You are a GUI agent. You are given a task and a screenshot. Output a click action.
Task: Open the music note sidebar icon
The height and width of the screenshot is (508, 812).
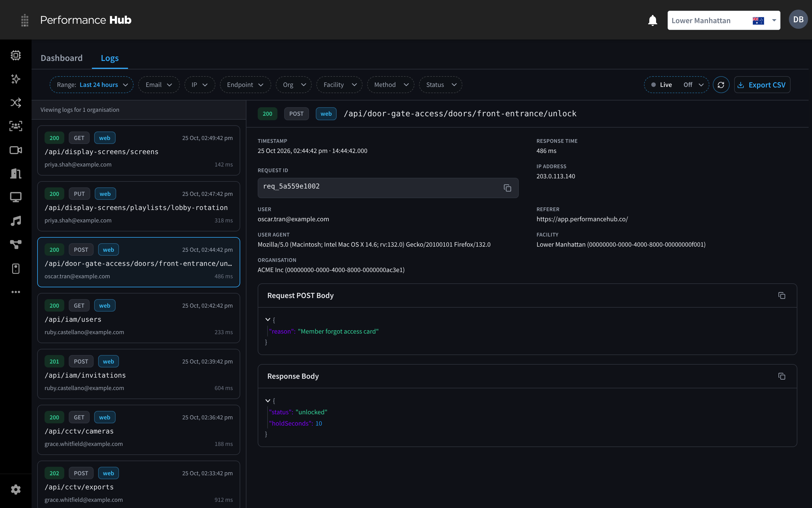point(16,221)
